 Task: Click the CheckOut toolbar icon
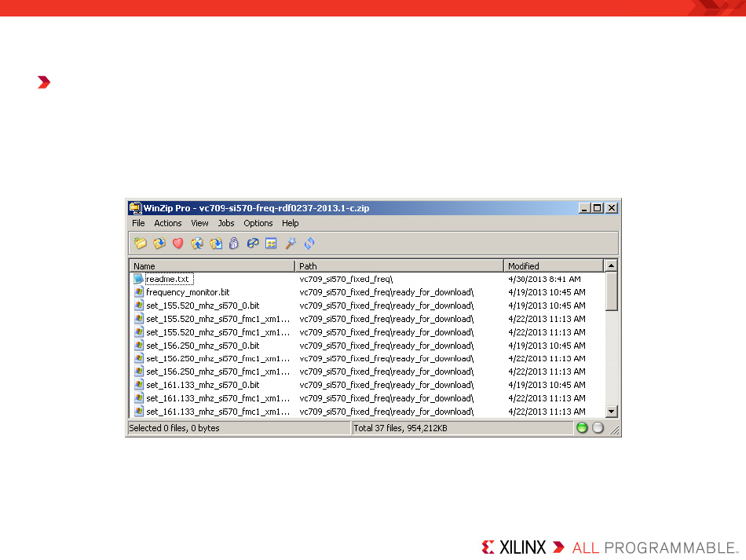click(x=271, y=243)
